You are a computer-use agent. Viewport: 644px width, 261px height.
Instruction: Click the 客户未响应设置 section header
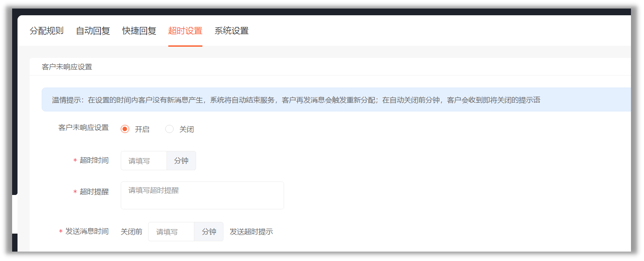pos(67,67)
